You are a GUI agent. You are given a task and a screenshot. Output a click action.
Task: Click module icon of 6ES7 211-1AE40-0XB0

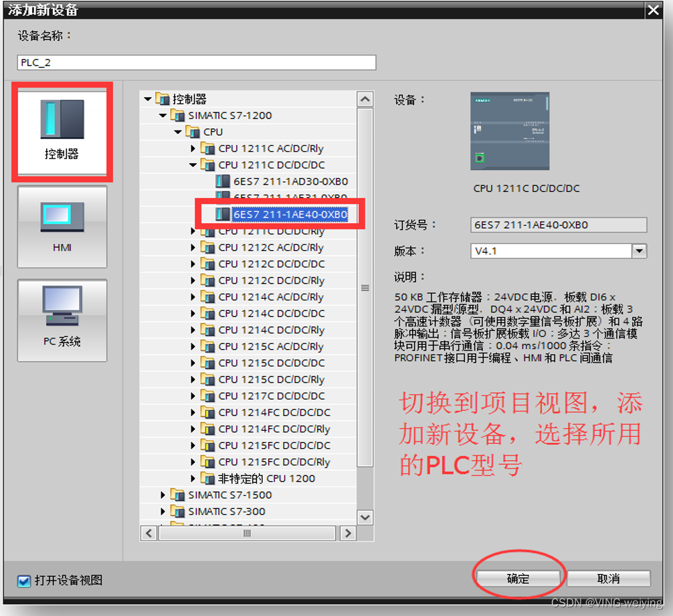223,213
